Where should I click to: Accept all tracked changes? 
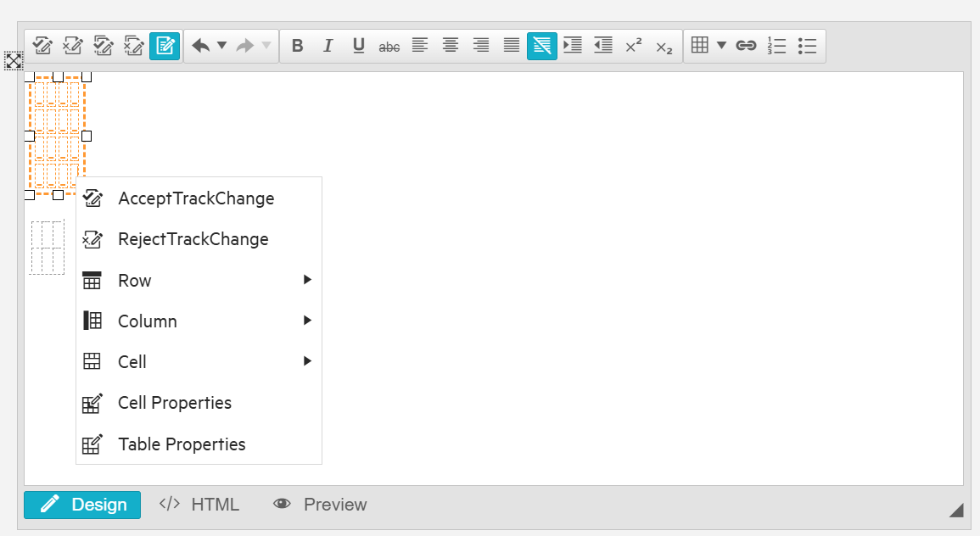pyautogui.click(x=104, y=46)
